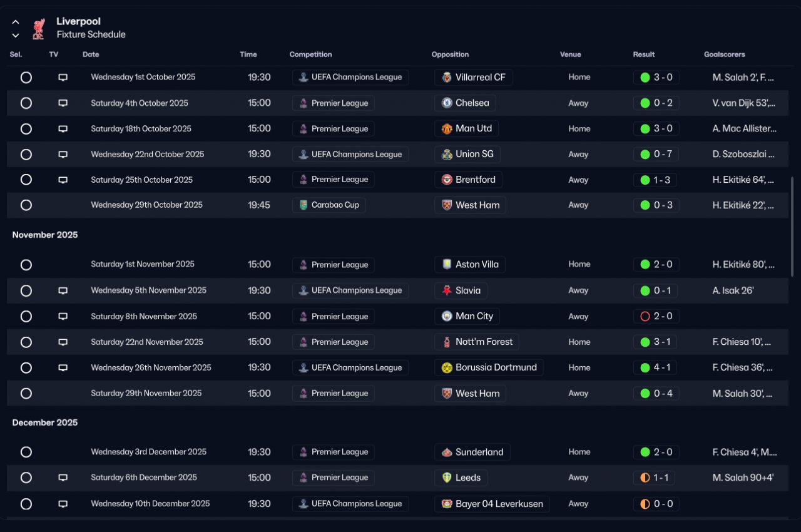Image resolution: width=801 pixels, height=532 pixels.
Task: Click the Competition column header
Action: pyautogui.click(x=310, y=54)
